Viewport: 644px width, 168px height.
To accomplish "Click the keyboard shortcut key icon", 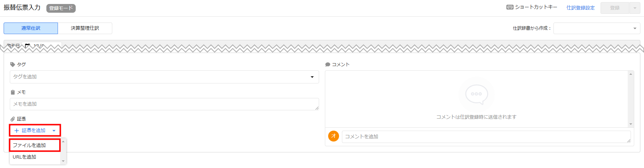I will [510, 7].
